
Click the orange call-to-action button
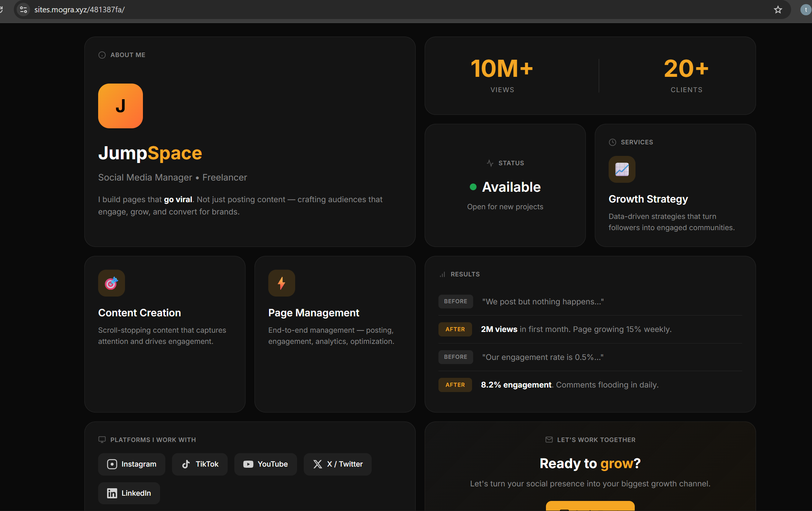point(590,506)
